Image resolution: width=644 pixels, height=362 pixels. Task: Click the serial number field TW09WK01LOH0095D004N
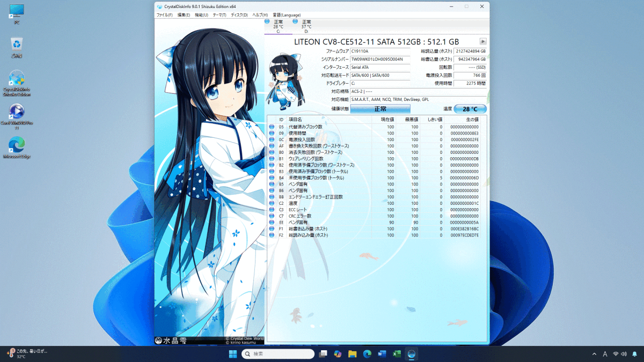pyautogui.click(x=380, y=59)
